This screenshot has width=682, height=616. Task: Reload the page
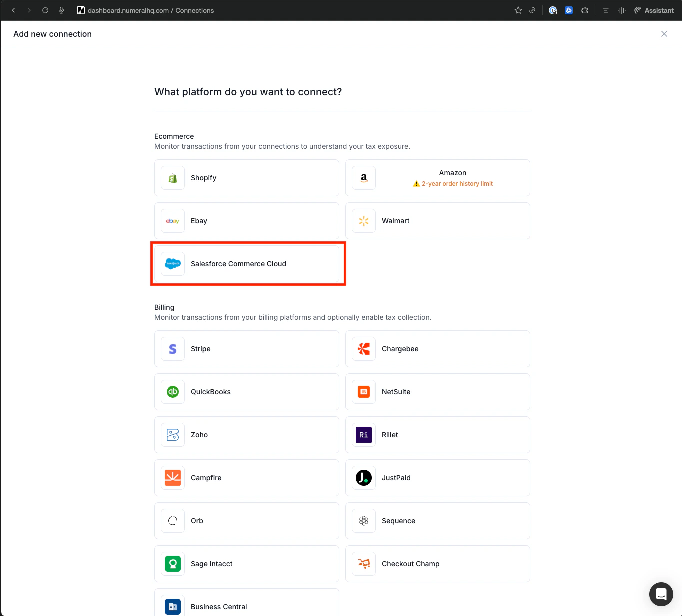[x=45, y=10]
